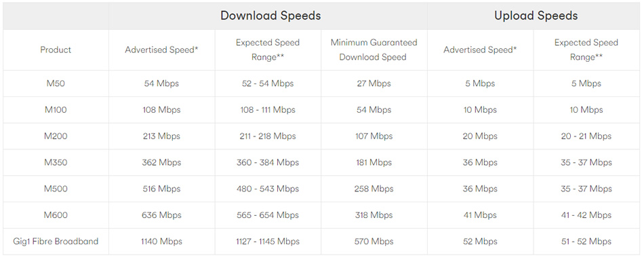Click the M500 product cell

tap(56, 189)
